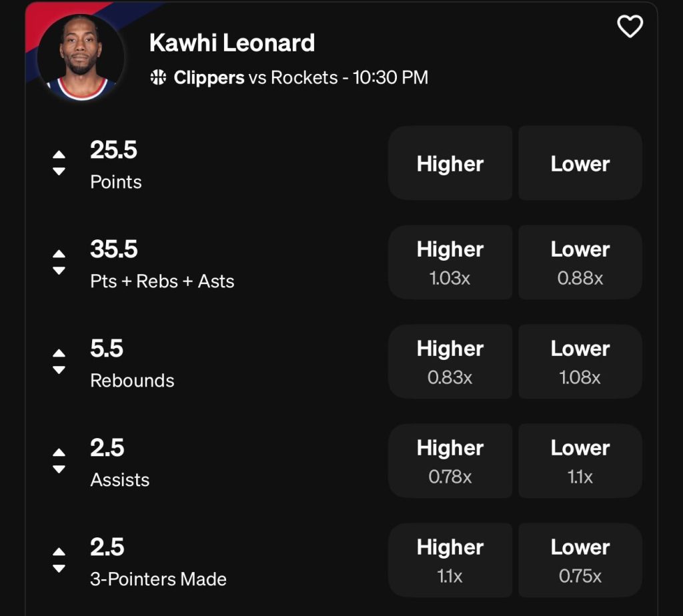
Task: Click the basketball icon next to Clippers
Action: pyautogui.click(x=158, y=78)
